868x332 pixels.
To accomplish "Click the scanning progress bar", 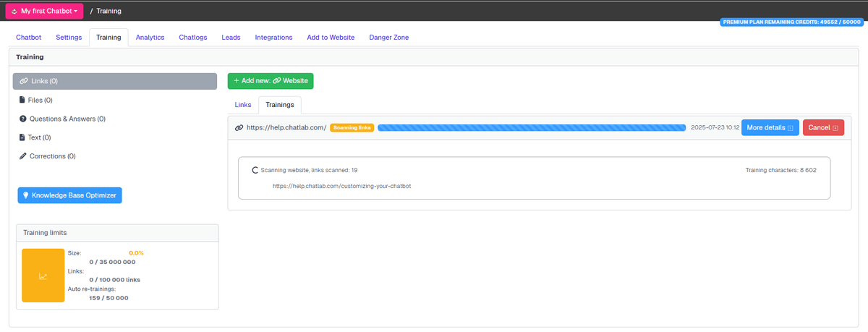I will point(532,128).
